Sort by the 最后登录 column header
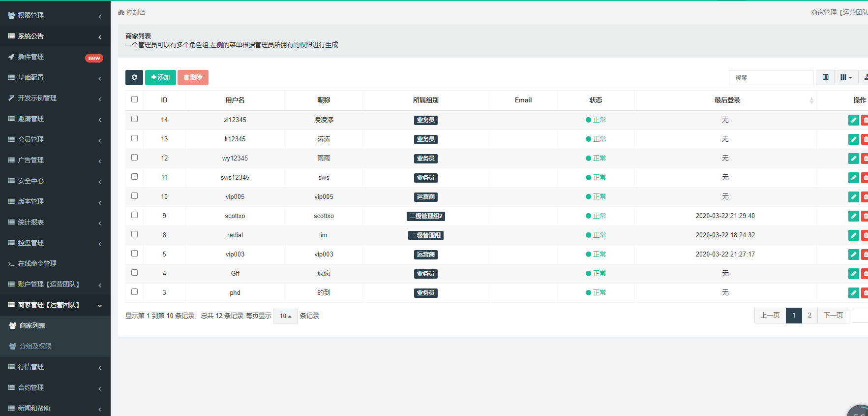This screenshot has height=416, width=868. (x=727, y=100)
